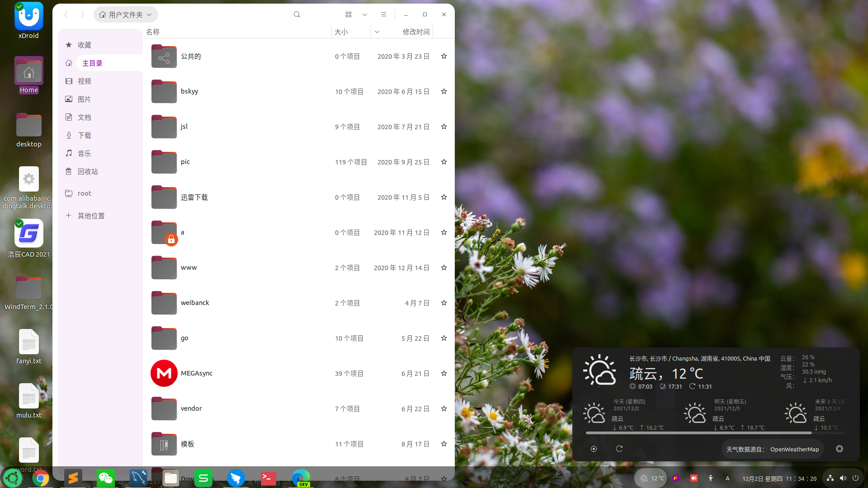Screen dimensions: 868x488
Task: Select the weibanck folder name
Action: click(x=195, y=303)
